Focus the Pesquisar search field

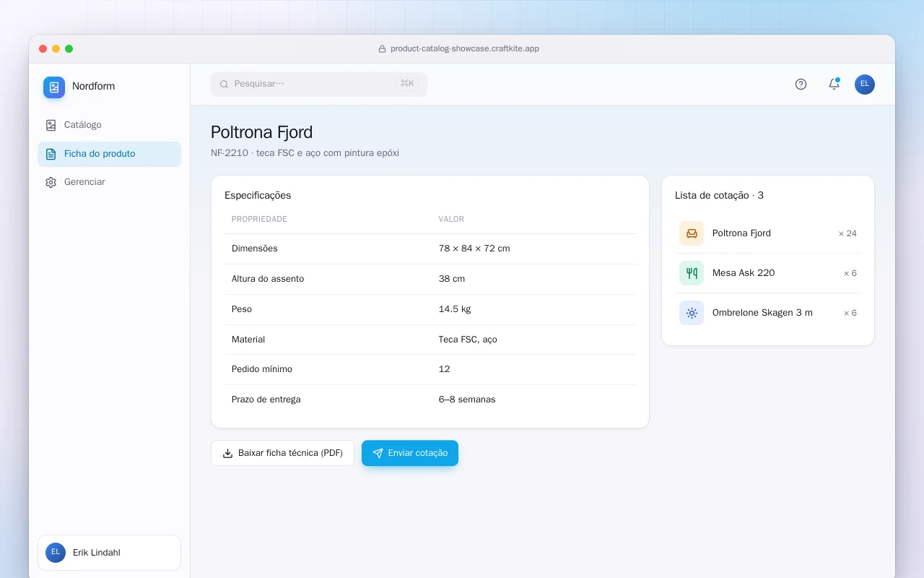[319, 84]
